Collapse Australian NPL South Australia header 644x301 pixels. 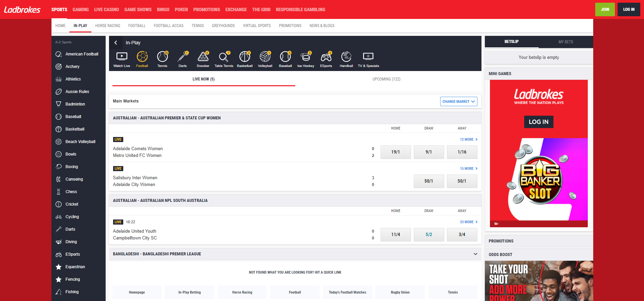(x=295, y=201)
